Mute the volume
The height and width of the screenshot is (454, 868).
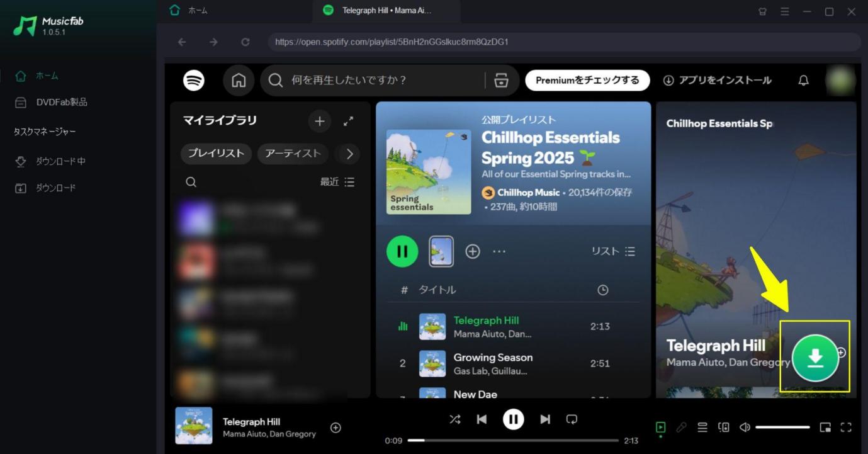(745, 428)
